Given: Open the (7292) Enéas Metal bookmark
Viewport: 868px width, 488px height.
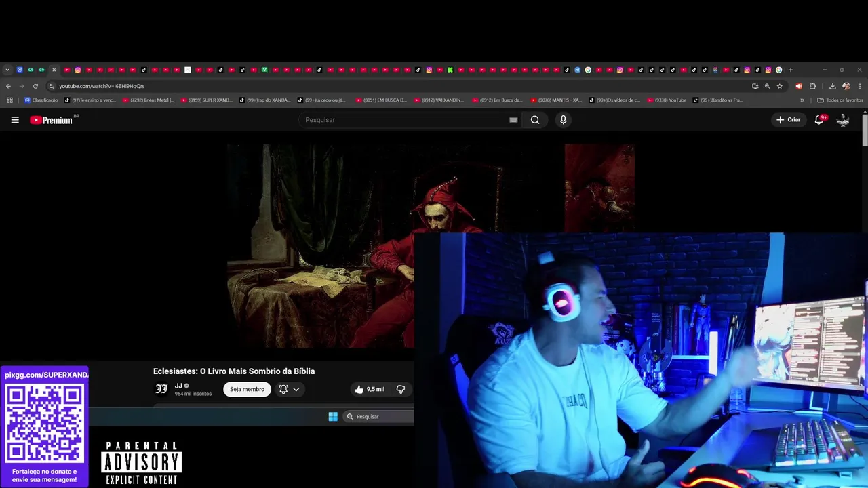Looking at the screenshot, I should 149,100.
